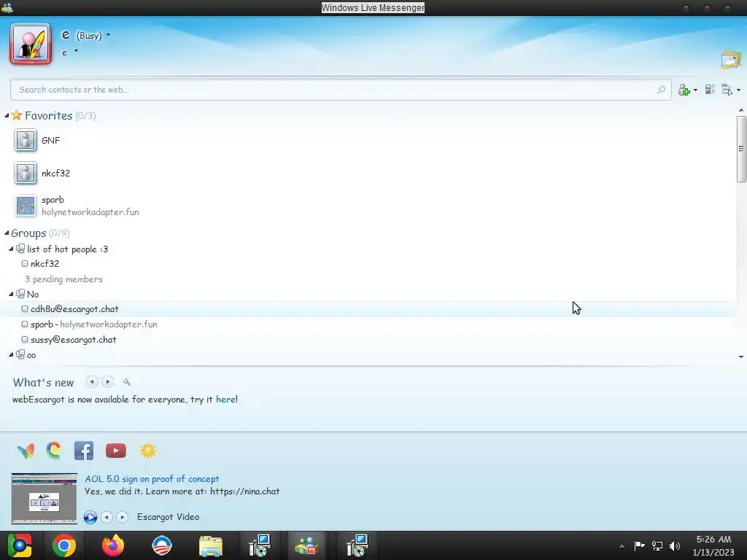Go to previous Escargot Video
Viewport: 747px width, 560px height.
click(107, 517)
